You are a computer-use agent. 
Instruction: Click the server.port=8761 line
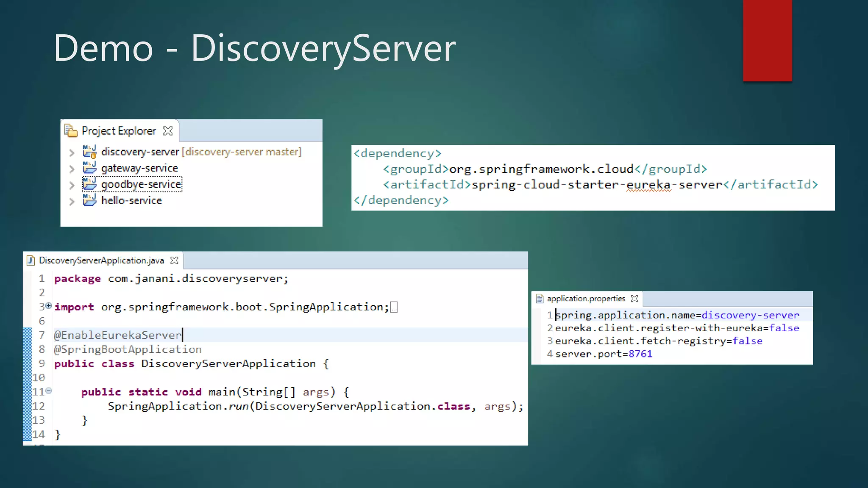[604, 354]
